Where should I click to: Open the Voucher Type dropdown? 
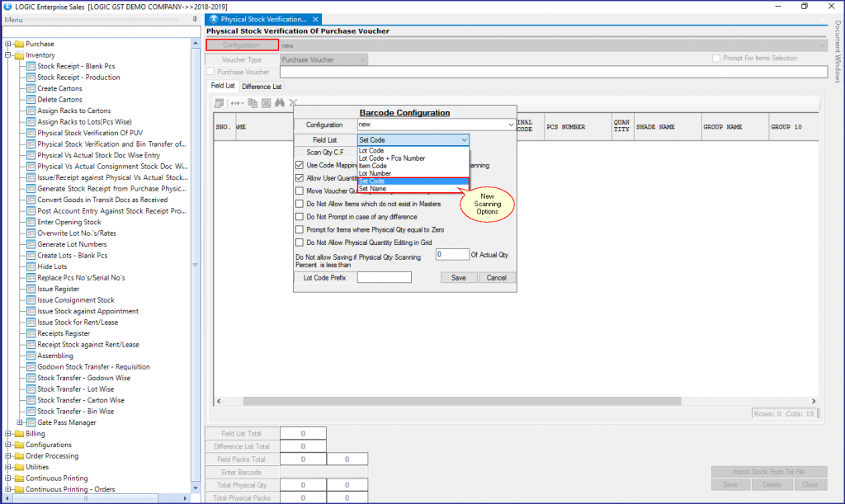click(361, 59)
